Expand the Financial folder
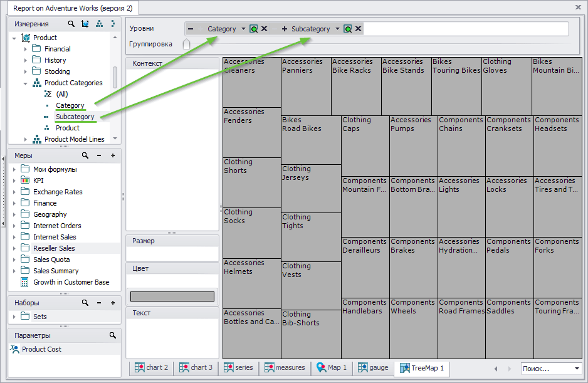Viewport: 588px width, 383px height. point(26,49)
